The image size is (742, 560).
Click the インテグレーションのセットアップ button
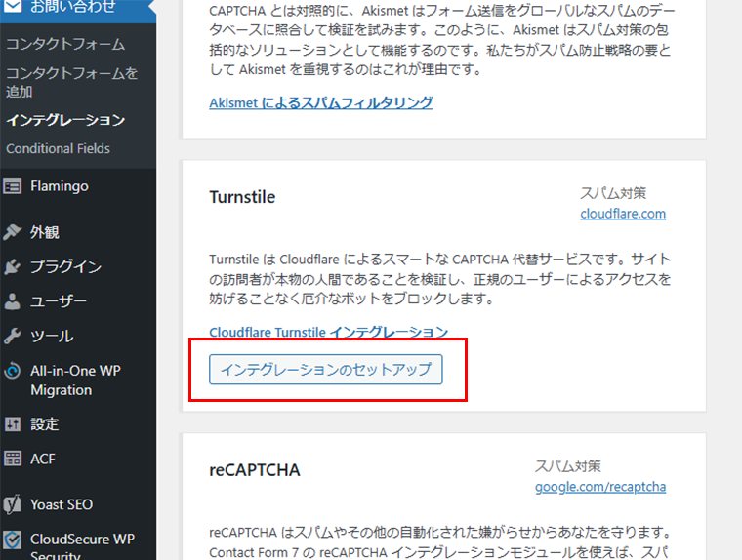pos(326,370)
